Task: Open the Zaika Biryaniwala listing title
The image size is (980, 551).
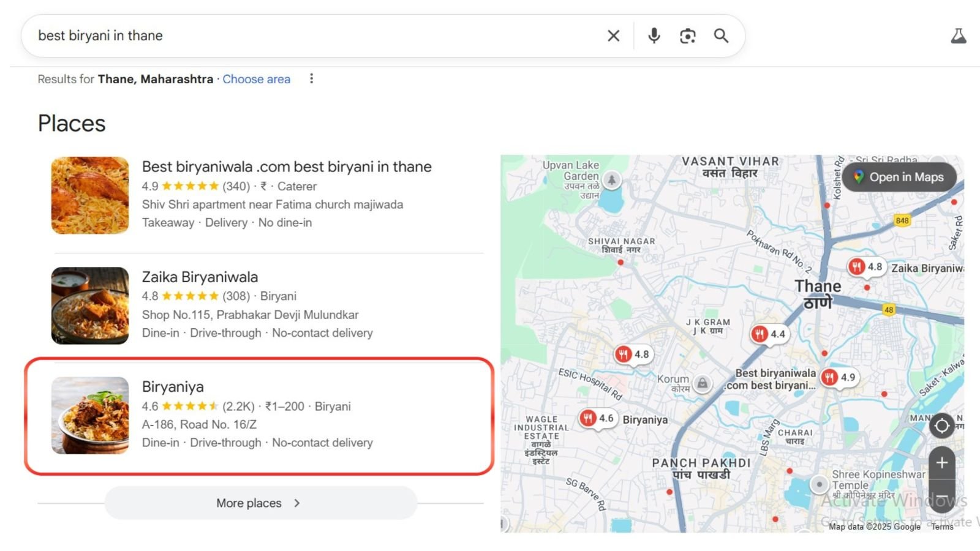Action: (x=200, y=277)
